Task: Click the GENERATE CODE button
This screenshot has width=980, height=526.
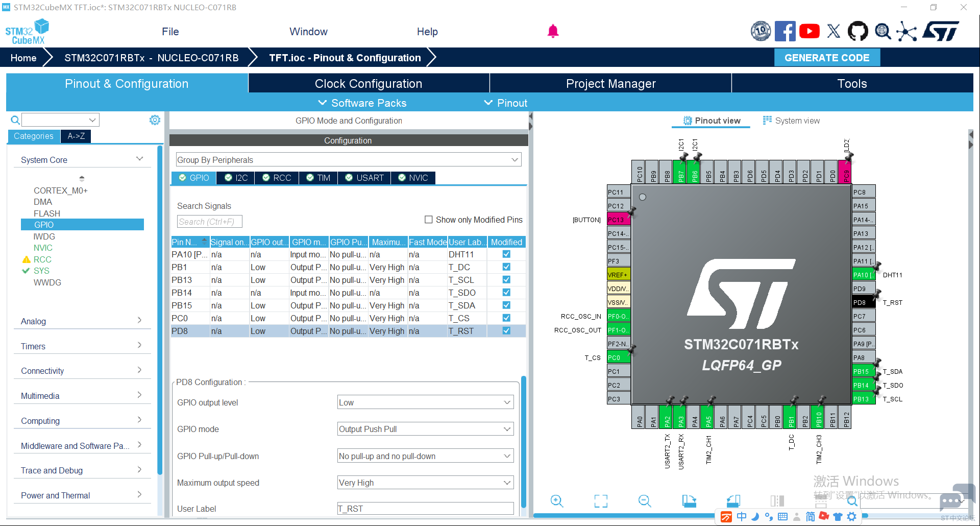Action: [827, 58]
